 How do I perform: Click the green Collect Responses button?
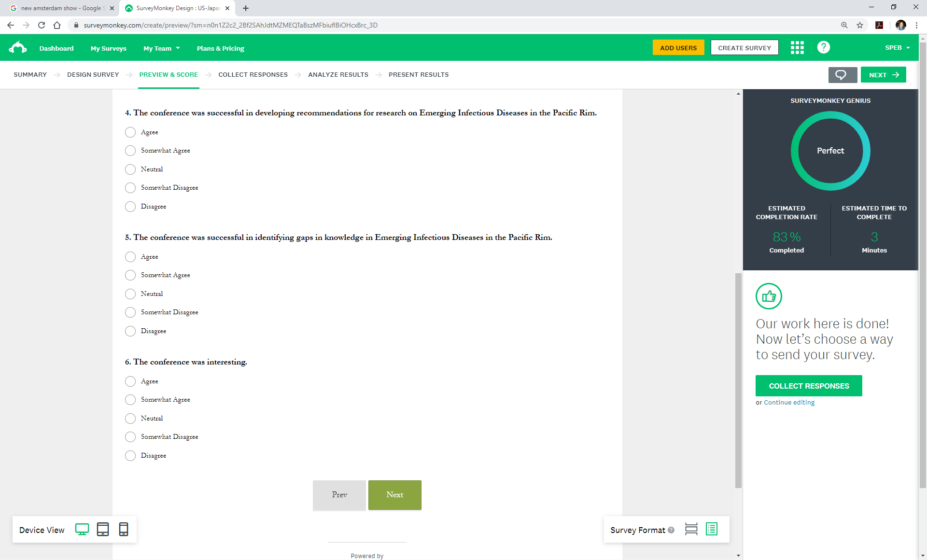click(809, 386)
